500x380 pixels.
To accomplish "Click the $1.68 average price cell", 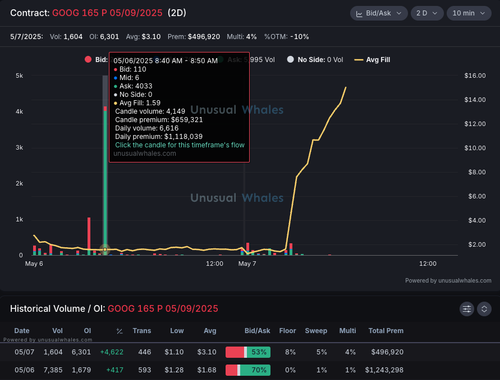I will [x=207, y=370].
